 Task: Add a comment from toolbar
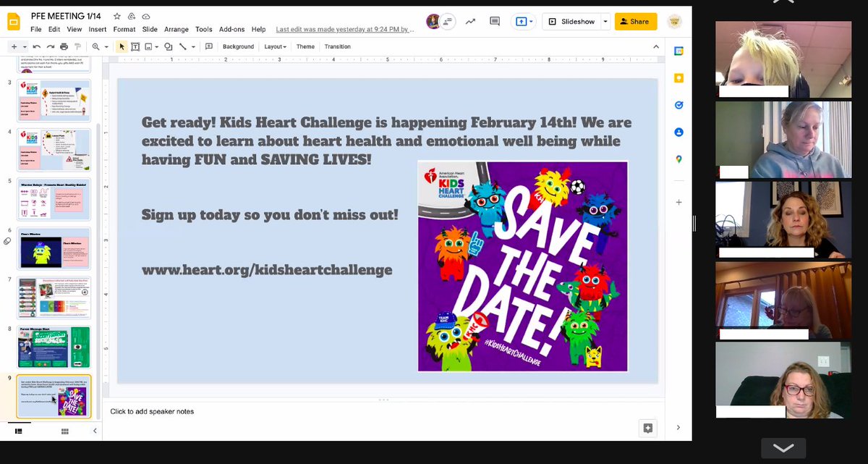coord(209,46)
